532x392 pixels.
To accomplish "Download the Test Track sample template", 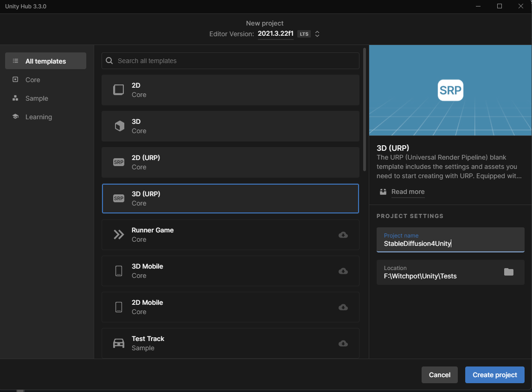I will (343, 343).
